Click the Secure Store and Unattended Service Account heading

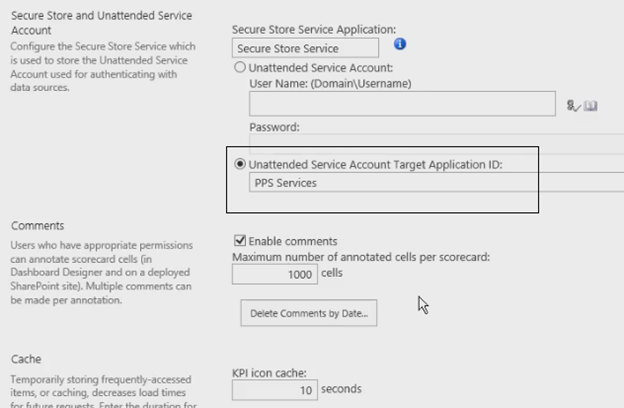[x=101, y=23]
